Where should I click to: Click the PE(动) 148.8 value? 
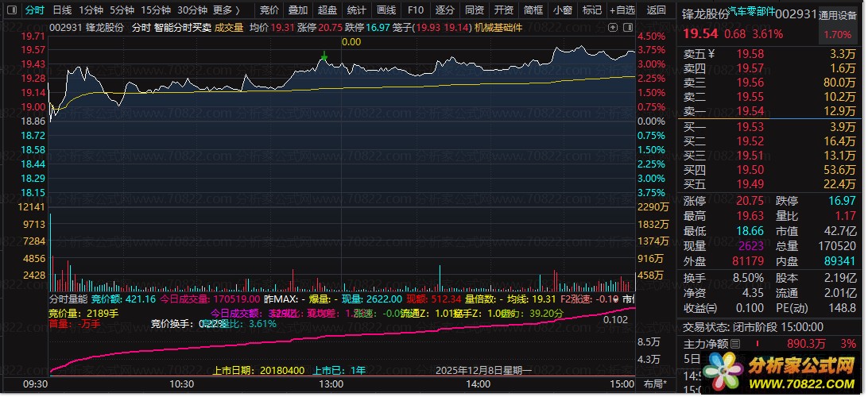(x=843, y=307)
